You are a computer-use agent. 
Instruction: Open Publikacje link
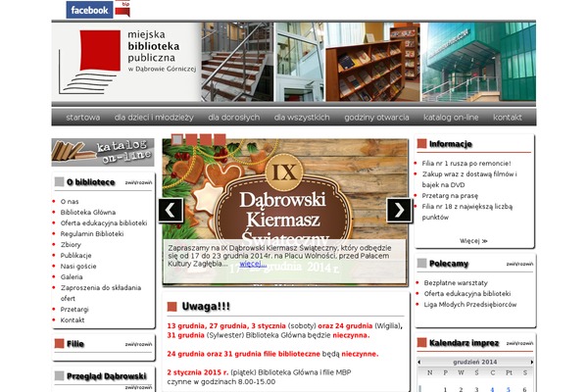76,256
